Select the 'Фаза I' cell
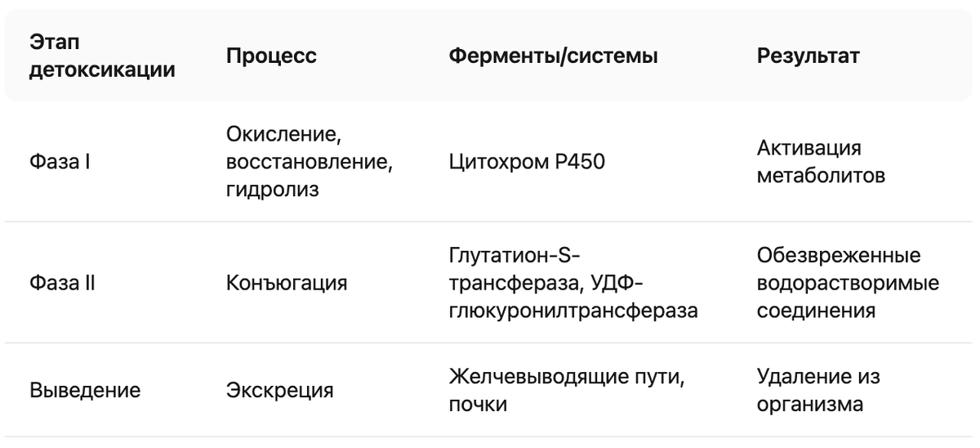Image resolution: width=980 pixels, height=448 pixels. (60, 161)
